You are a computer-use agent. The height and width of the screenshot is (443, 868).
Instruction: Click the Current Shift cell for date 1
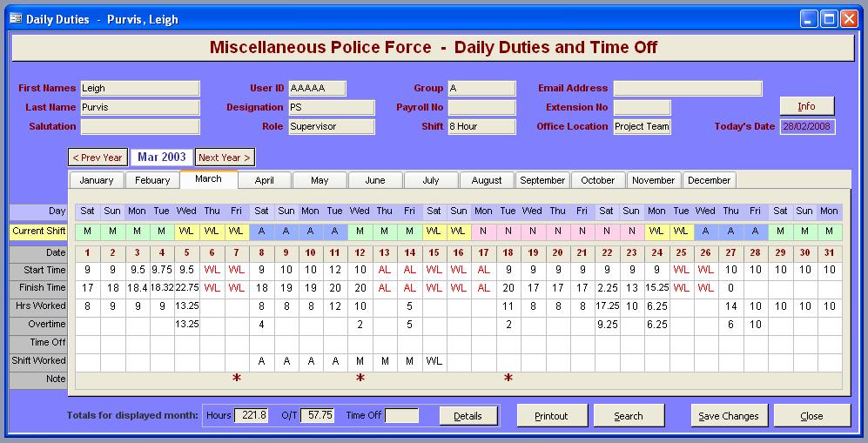pos(87,232)
